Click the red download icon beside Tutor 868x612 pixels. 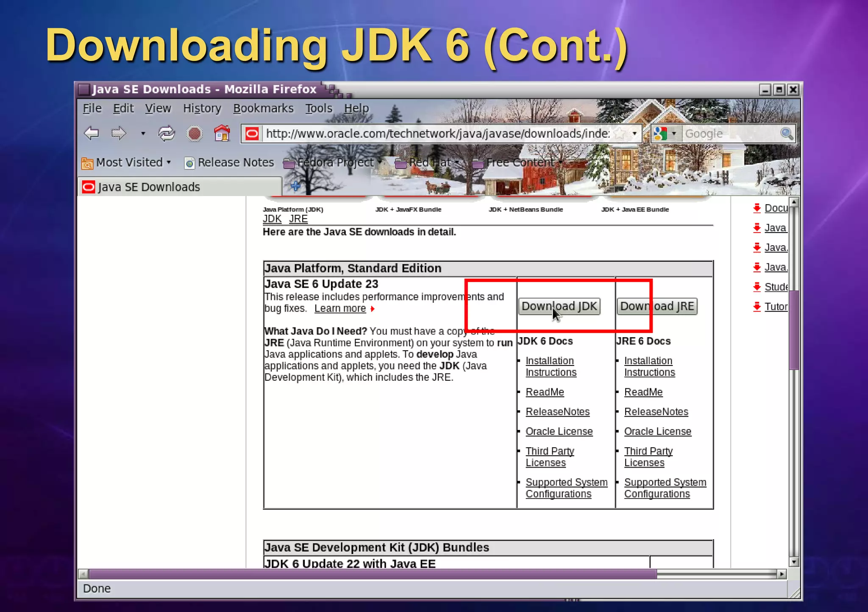[757, 307]
